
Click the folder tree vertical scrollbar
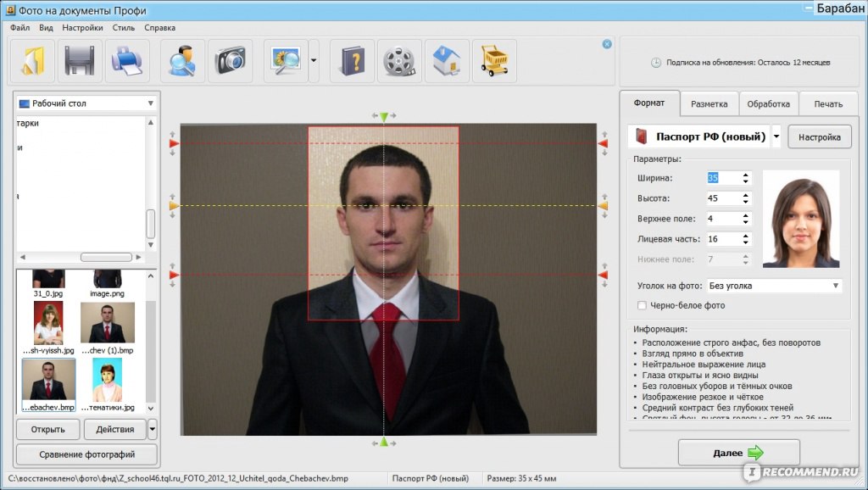[151, 225]
